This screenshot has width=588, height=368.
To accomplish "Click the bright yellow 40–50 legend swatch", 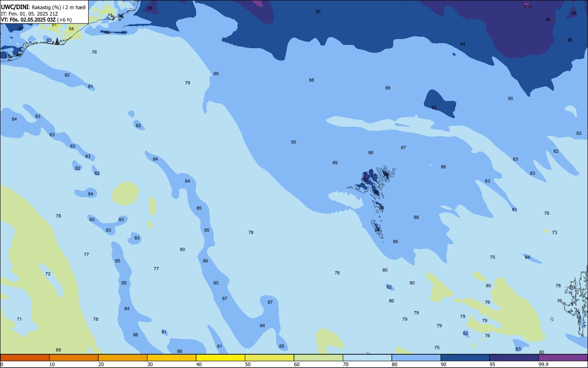I will point(220,357).
